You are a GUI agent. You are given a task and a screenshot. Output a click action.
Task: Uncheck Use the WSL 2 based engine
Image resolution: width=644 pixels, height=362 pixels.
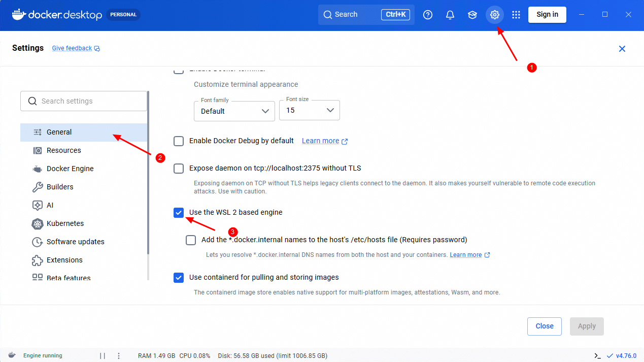(x=179, y=213)
